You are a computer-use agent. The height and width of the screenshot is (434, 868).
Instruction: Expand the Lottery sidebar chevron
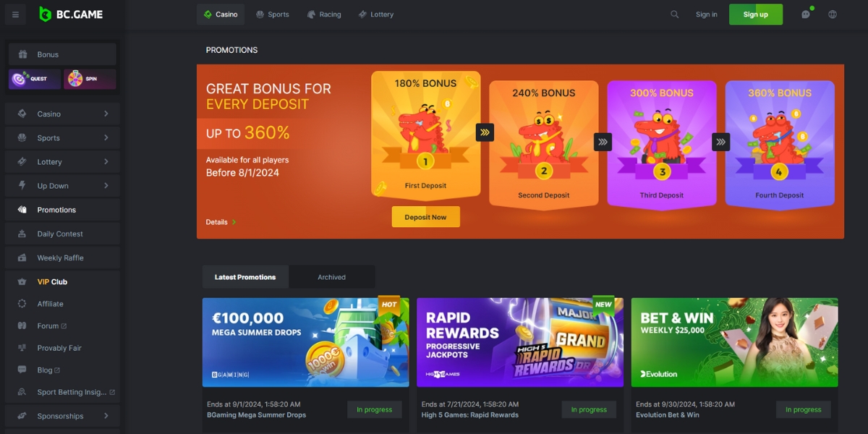tap(106, 161)
